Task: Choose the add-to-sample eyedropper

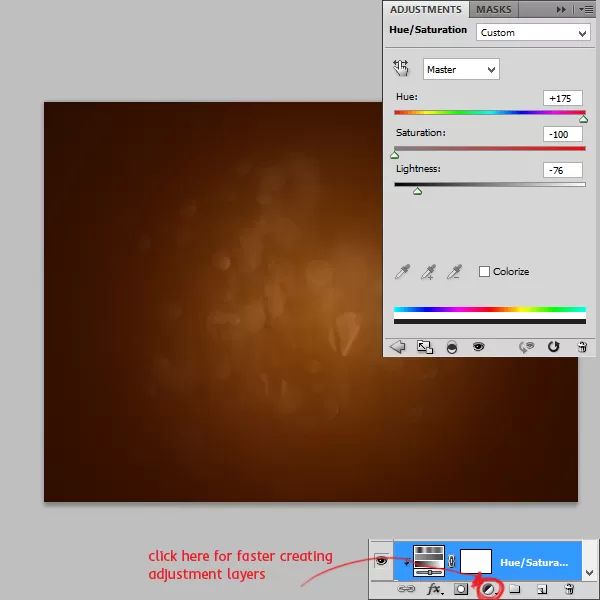Action: (429, 272)
